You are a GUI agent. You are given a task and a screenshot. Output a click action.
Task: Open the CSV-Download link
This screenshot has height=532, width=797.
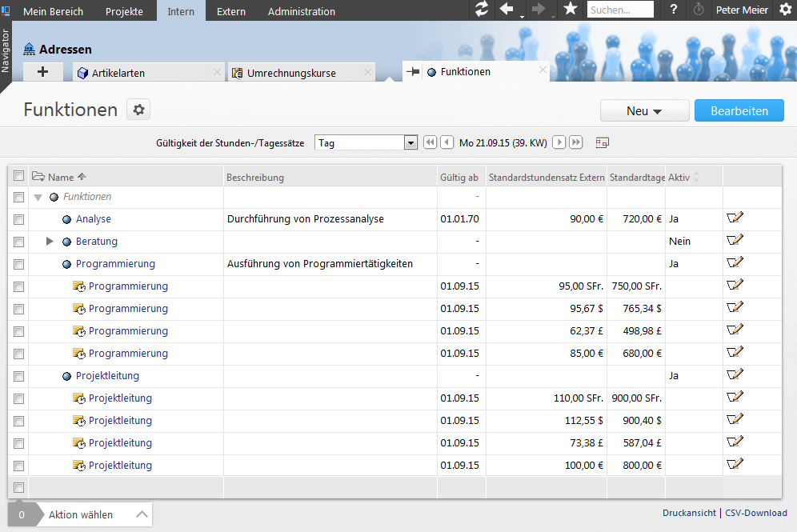[755, 513]
